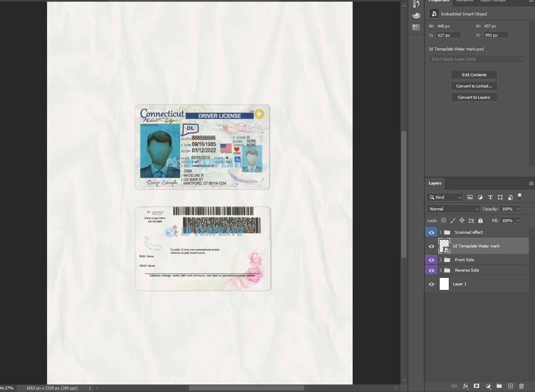Filter layers by pixel layers icon
Screen dimensions: 535x392
[x=470, y=197]
